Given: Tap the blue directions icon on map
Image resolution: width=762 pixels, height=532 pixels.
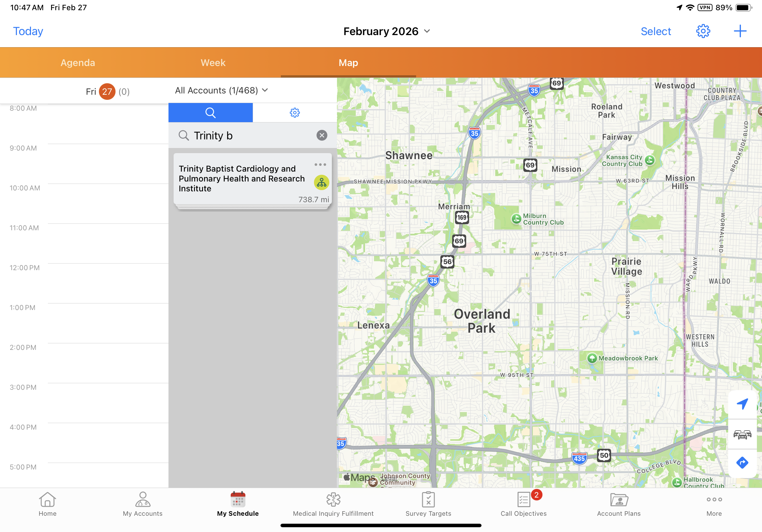Looking at the screenshot, I should coord(742,462).
